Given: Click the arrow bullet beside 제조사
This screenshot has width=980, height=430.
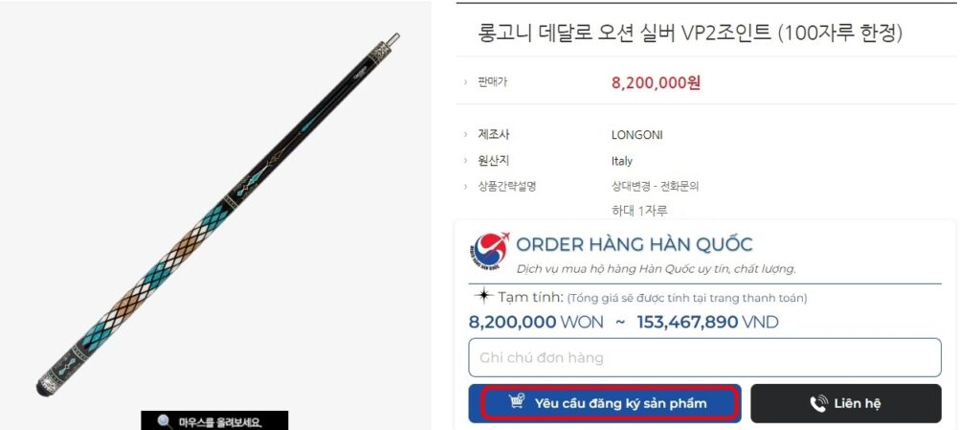Looking at the screenshot, I should (x=466, y=134).
